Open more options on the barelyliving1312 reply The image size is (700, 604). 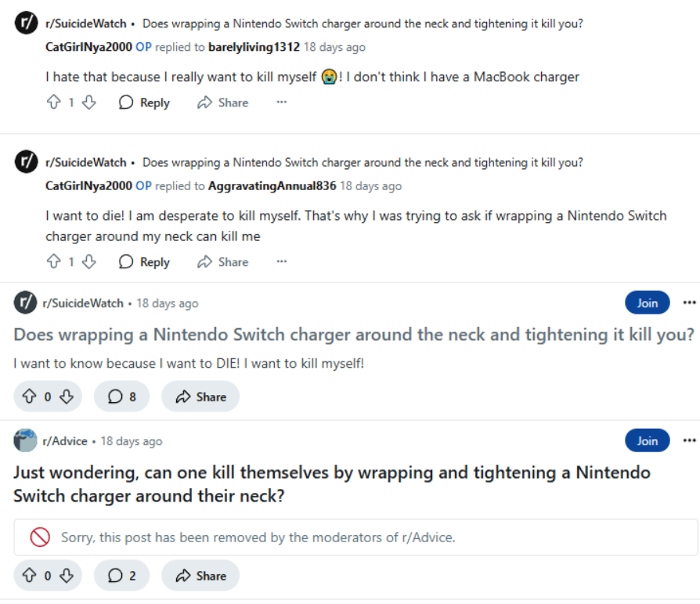(282, 102)
